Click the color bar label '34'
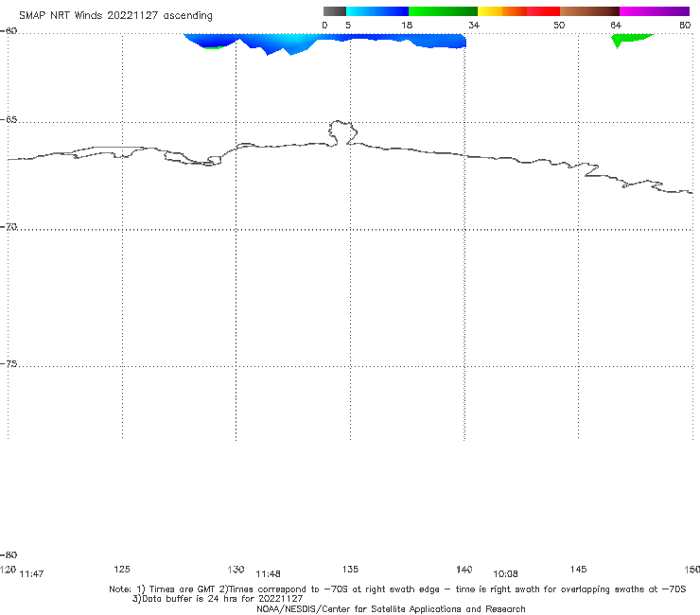 [474, 26]
